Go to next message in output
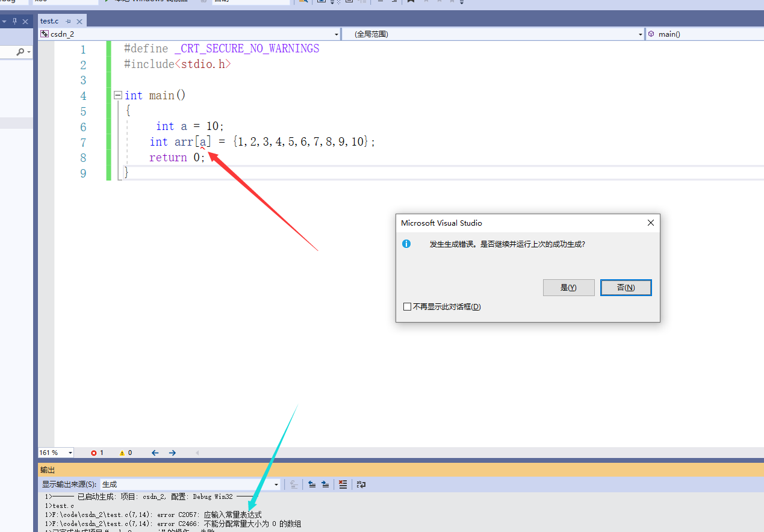 [x=325, y=484]
